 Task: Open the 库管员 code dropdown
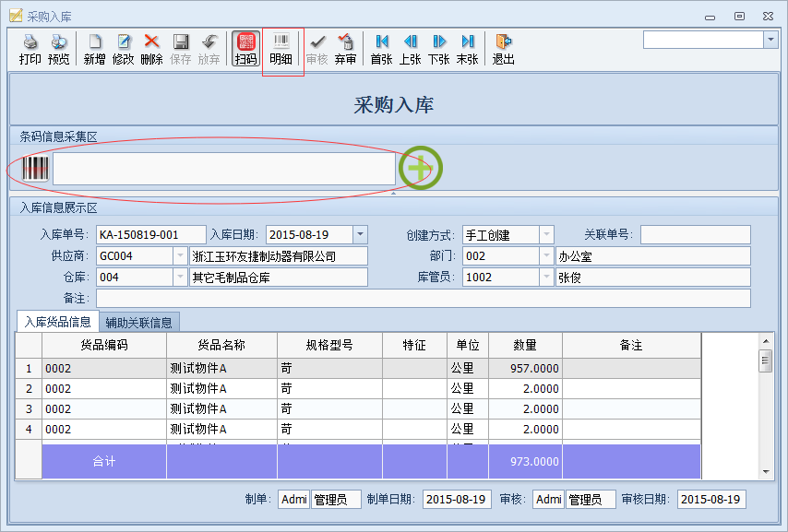pyautogui.click(x=547, y=277)
